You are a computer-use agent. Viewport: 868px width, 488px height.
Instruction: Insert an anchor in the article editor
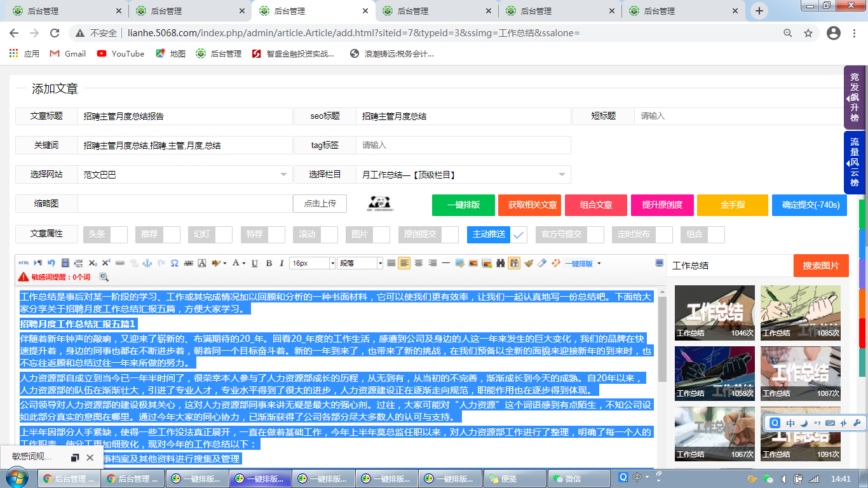tap(148, 262)
